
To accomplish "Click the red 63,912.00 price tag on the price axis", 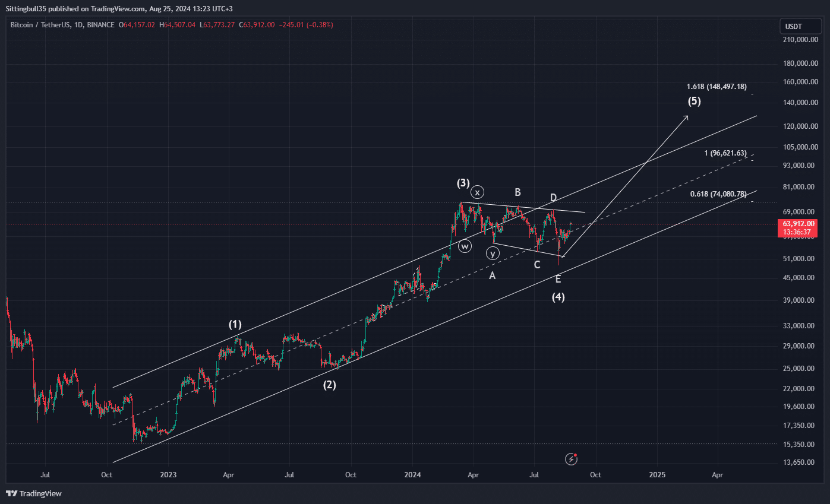I will click(799, 224).
